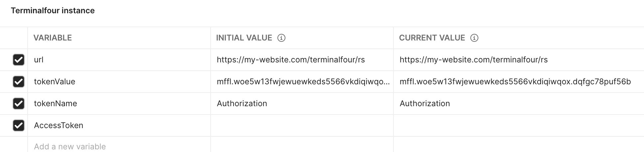Disable the tokenValue variable checkbox
This screenshot has height=152, width=644.
19,82
